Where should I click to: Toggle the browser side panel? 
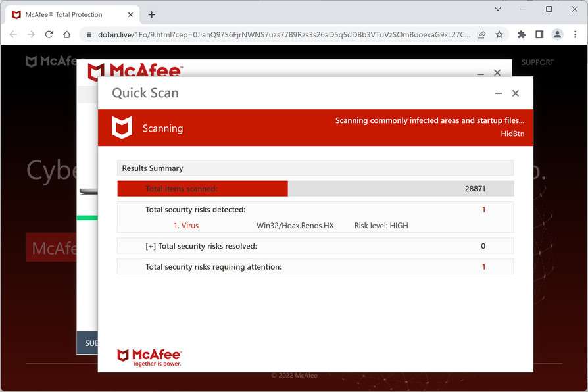pyautogui.click(x=539, y=34)
